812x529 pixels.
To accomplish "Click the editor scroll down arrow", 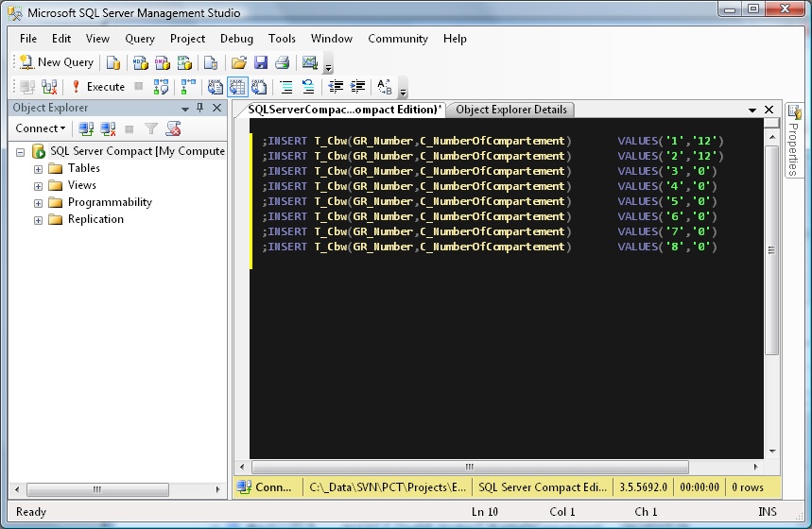I will pyautogui.click(x=772, y=452).
